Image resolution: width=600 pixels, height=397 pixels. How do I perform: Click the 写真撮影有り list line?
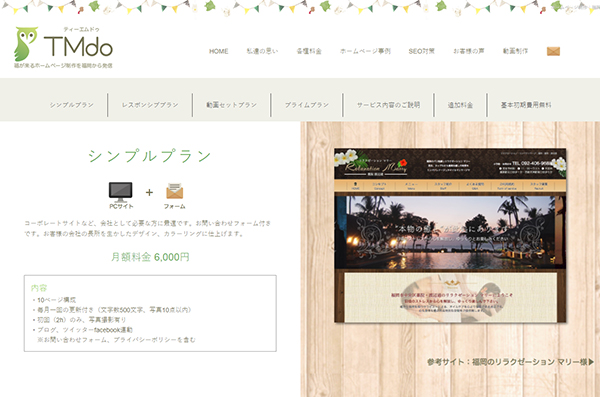pyautogui.click(x=79, y=320)
